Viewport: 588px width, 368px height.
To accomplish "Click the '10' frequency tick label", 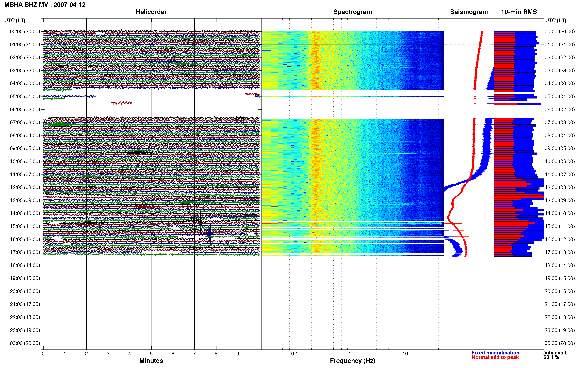I will 405,354.
